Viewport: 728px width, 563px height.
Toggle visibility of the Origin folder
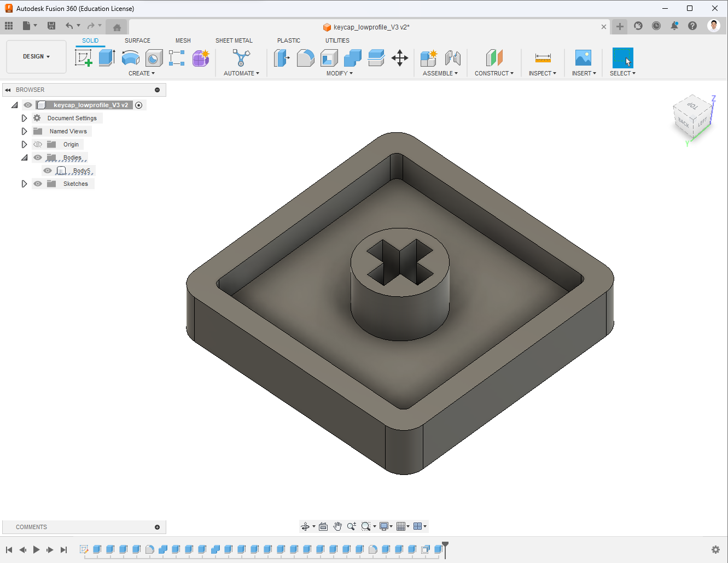[38, 144]
